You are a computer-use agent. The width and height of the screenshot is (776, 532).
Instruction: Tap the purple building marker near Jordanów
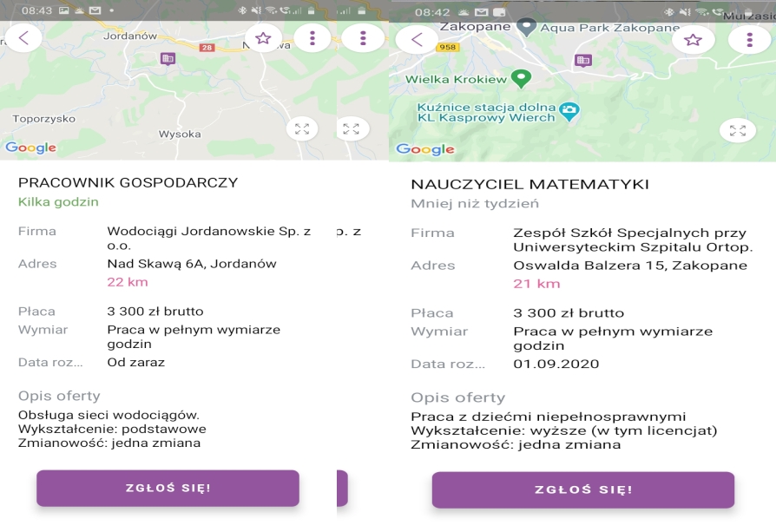(x=168, y=59)
